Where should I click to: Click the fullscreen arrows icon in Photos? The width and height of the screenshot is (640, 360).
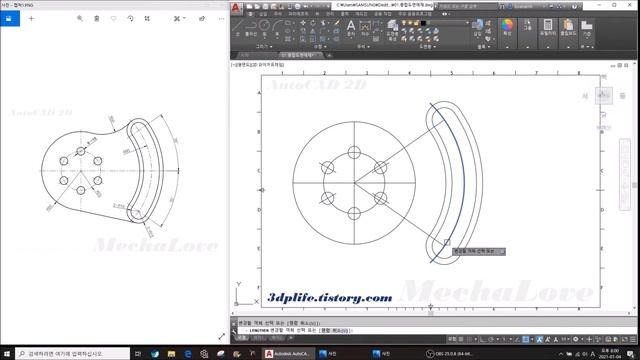pos(222,336)
